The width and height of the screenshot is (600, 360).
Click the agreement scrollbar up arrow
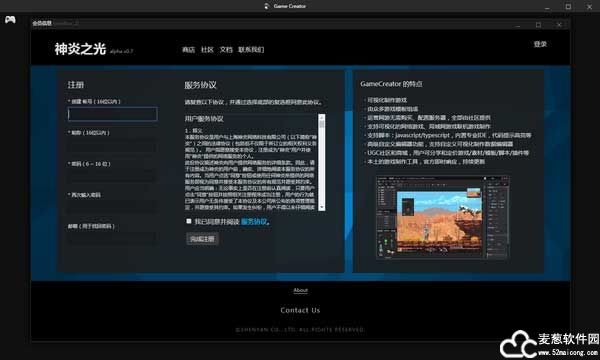[x=322, y=117]
